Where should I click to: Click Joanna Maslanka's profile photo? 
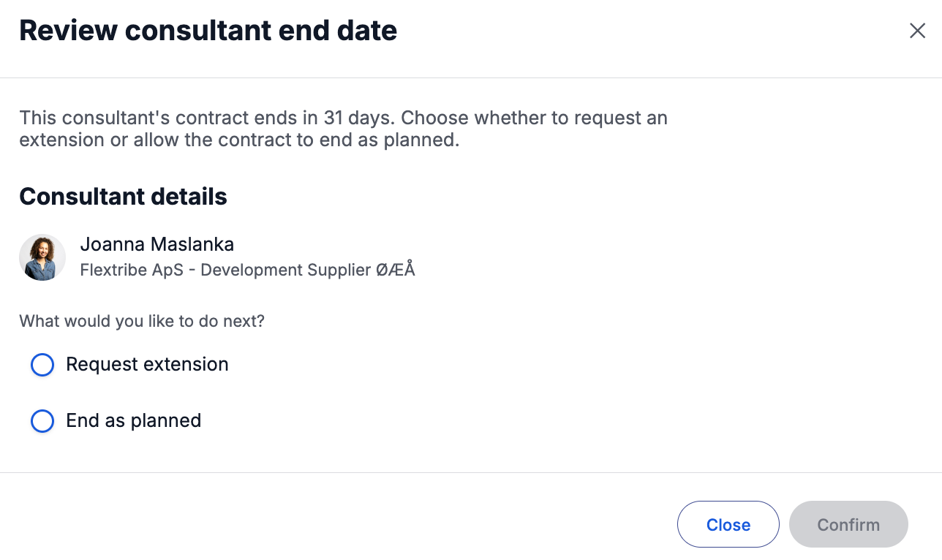(42, 257)
